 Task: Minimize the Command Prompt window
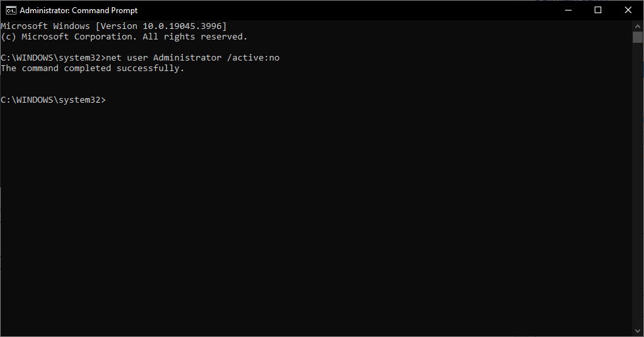coord(567,10)
